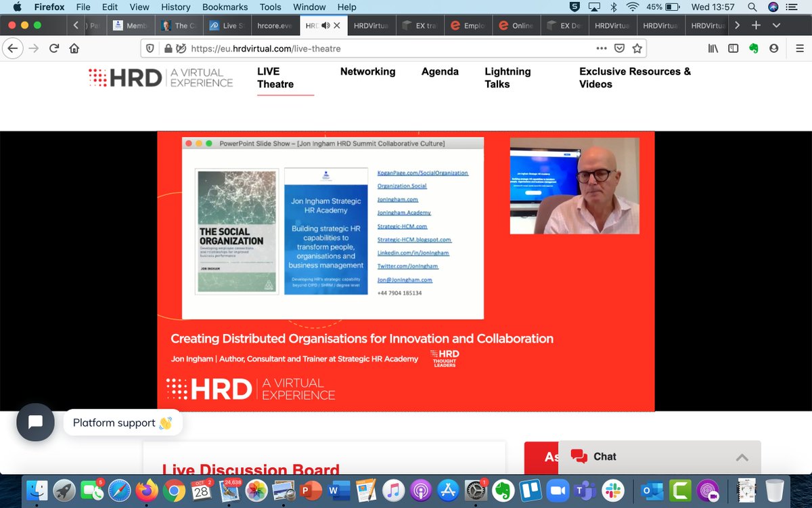Viewport: 812px width, 508px height.
Task: Switch to the Memb tab
Action: tap(129, 26)
